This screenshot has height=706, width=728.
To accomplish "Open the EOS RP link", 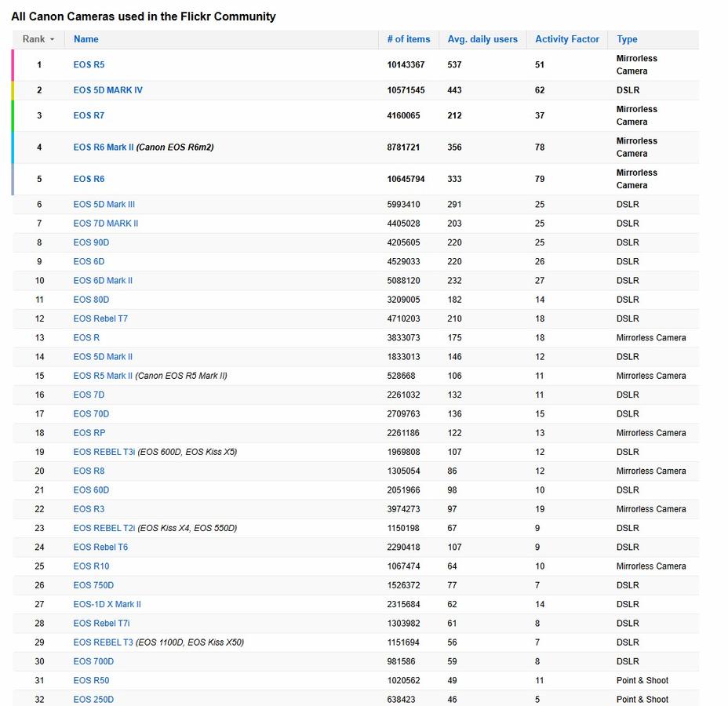I will coord(89,433).
